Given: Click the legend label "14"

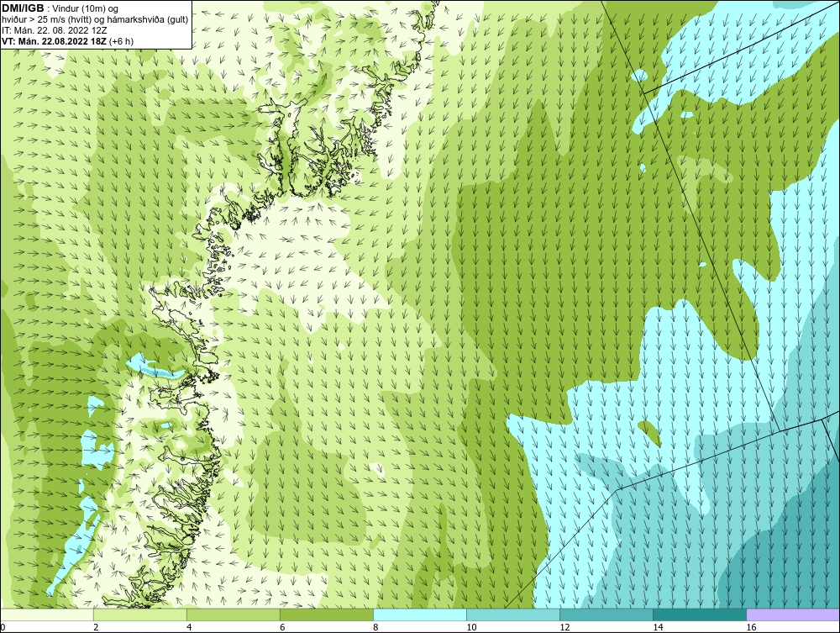Looking at the screenshot, I should click(658, 628).
